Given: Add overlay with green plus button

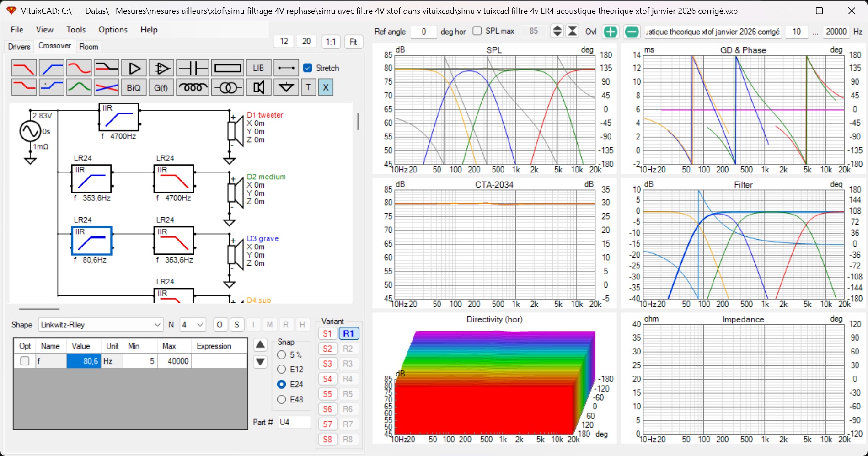Looking at the screenshot, I should 611,32.
